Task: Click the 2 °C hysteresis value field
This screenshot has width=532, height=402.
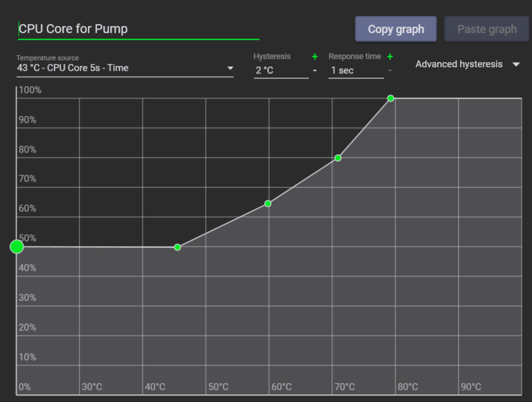Action: click(x=281, y=71)
